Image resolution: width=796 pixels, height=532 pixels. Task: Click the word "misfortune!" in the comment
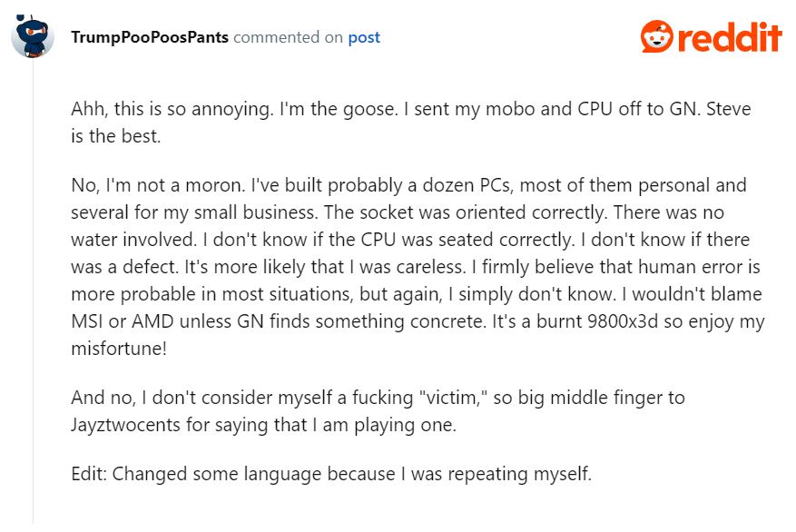point(122,349)
